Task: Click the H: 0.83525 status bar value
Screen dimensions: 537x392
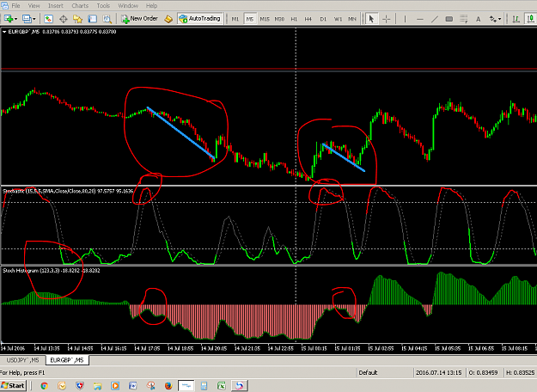Action: 520,372
